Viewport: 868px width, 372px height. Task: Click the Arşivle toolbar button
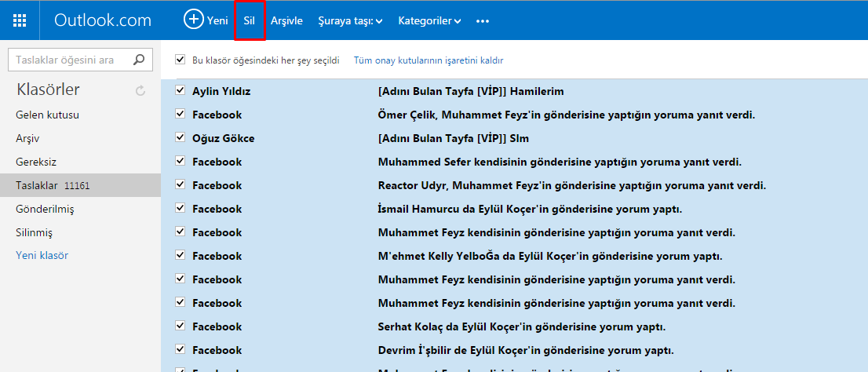pos(286,21)
